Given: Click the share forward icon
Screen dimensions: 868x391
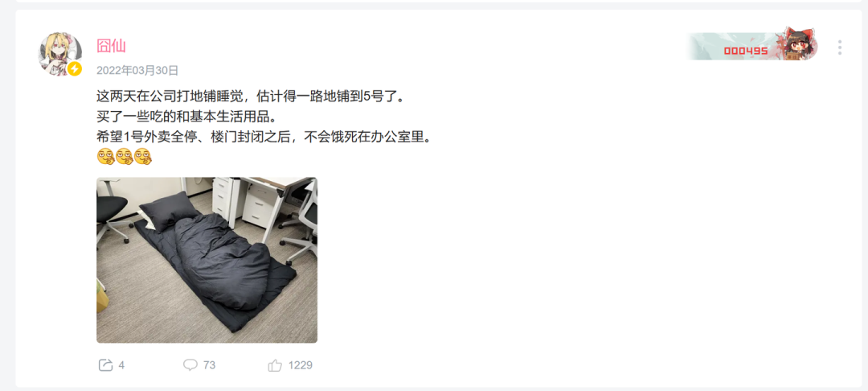Looking at the screenshot, I should [x=105, y=365].
